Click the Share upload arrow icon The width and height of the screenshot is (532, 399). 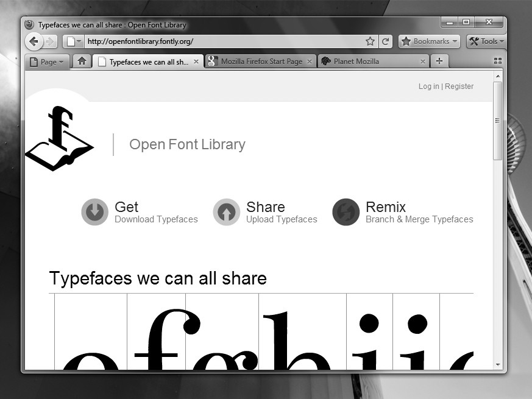(x=226, y=212)
